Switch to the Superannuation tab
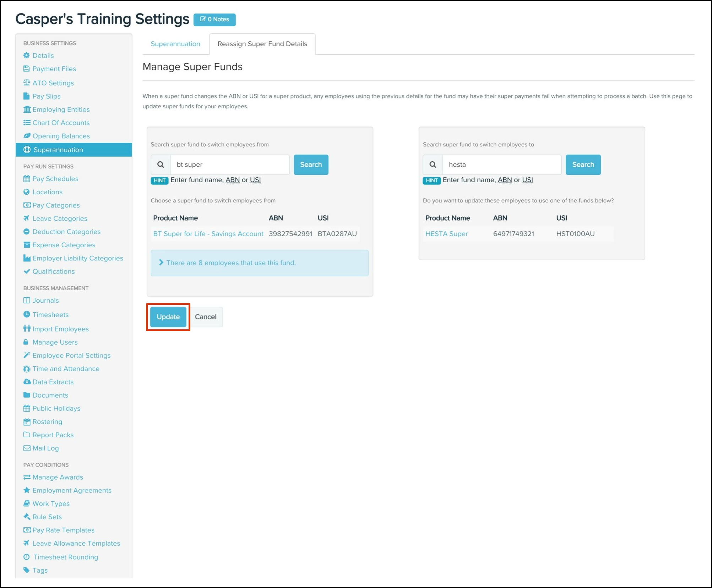The width and height of the screenshot is (712, 588). point(175,44)
